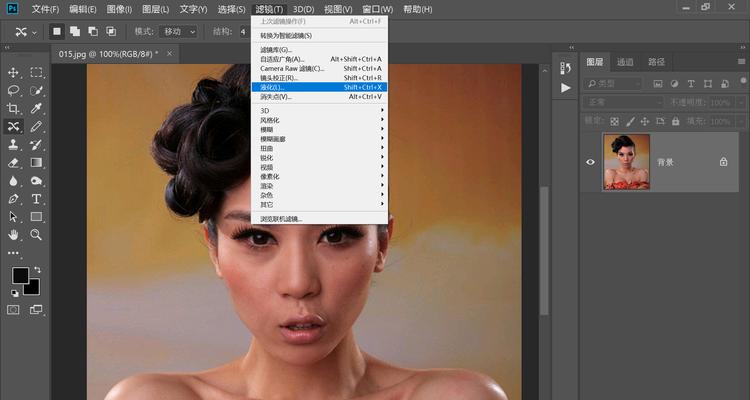Close the 015.jpg document tab

169,54
